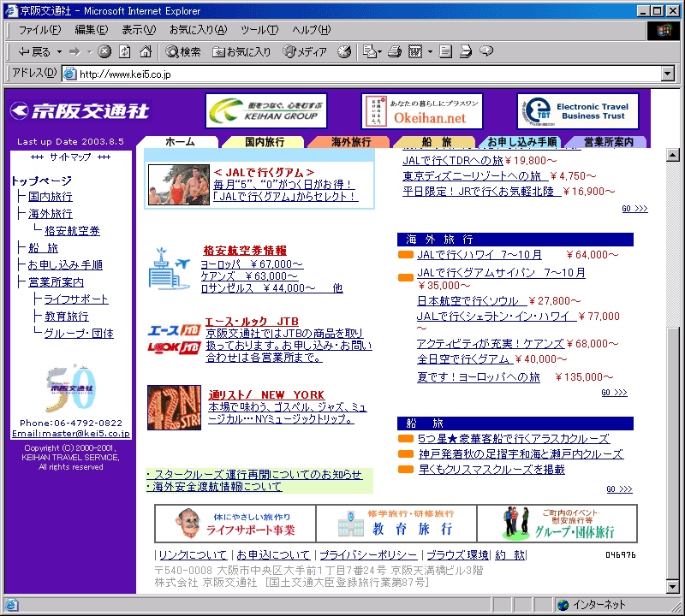Click the Print toolbar icon

tap(395, 52)
